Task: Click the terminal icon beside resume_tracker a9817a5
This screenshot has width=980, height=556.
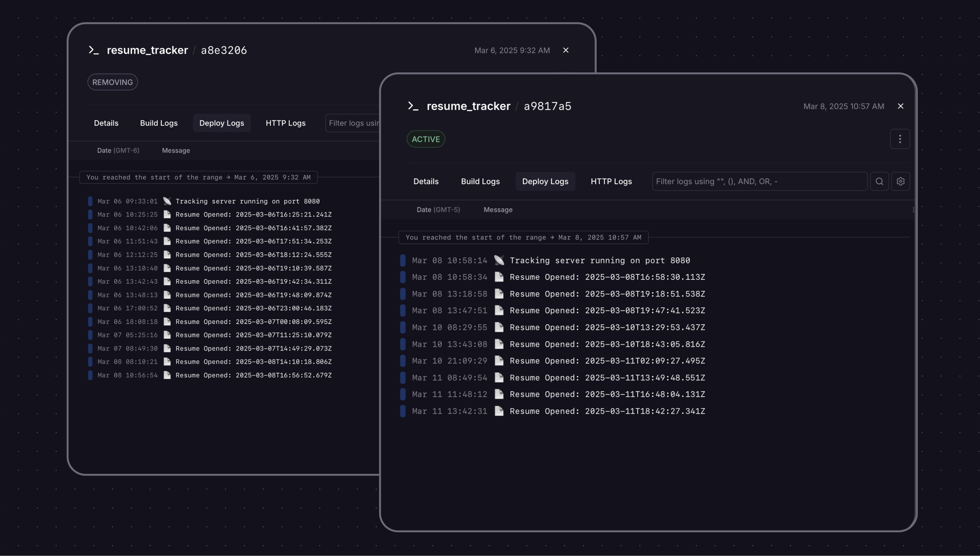Action: (413, 106)
